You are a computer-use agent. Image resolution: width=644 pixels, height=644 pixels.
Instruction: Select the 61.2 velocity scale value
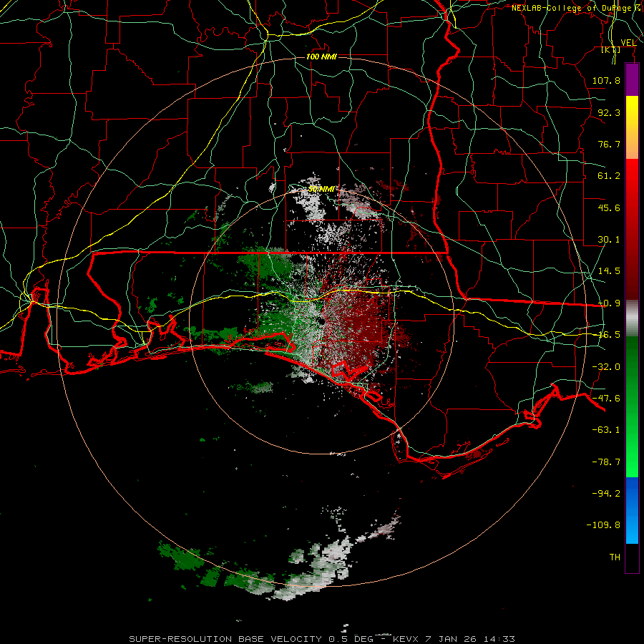(x=609, y=176)
